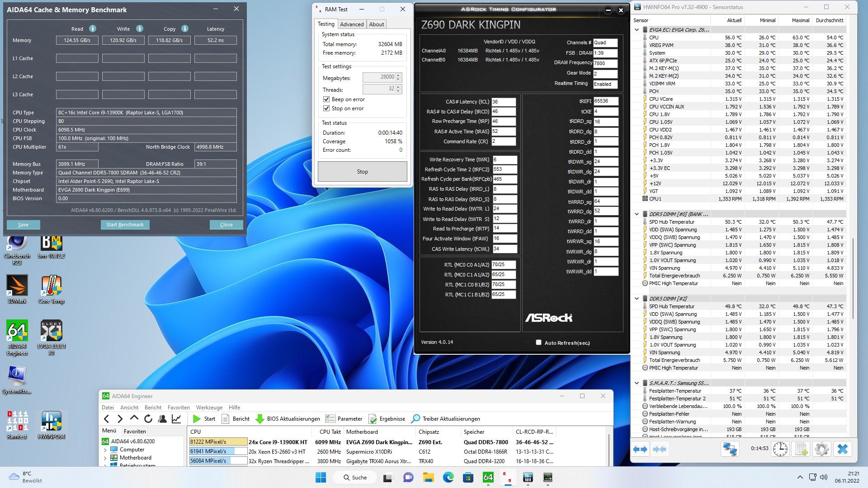The height and width of the screenshot is (488, 868).
Task: Click HWiNFO logging sheet icon
Action: click(801, 449)
